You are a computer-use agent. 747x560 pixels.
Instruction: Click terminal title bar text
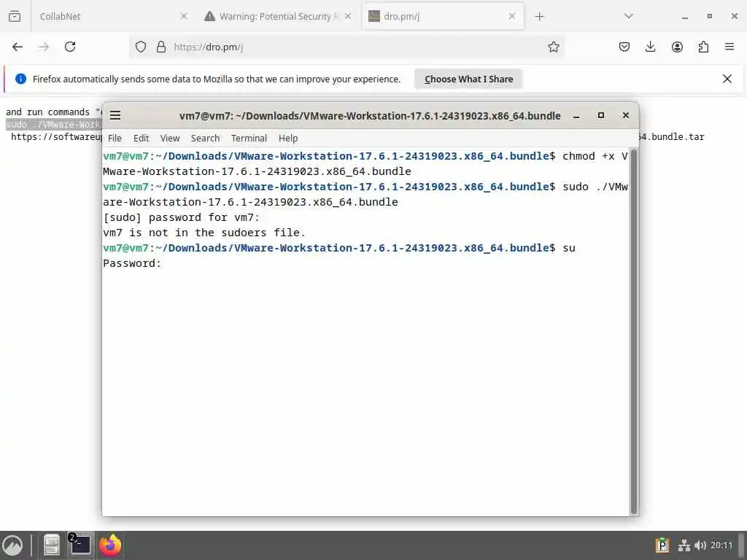370,116
